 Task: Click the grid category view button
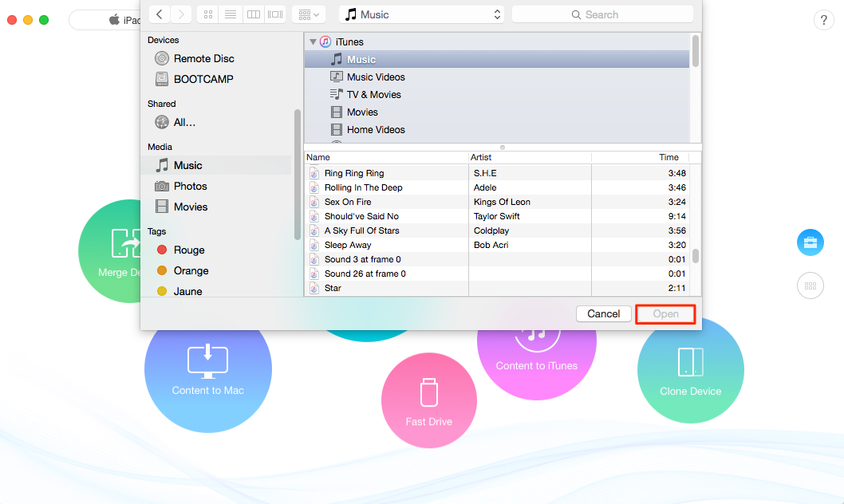(x=810, y=285)
